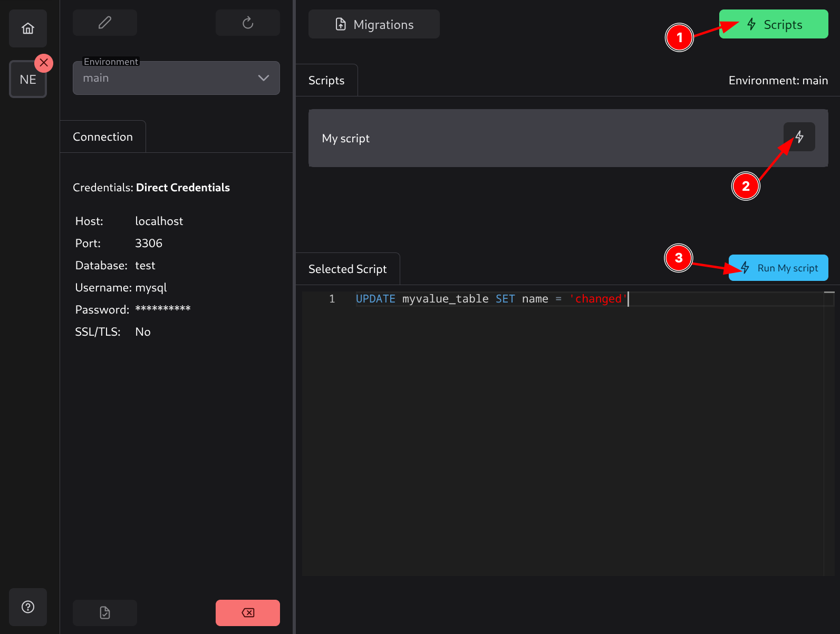Click the file check icon at bottom

point(105,612)
